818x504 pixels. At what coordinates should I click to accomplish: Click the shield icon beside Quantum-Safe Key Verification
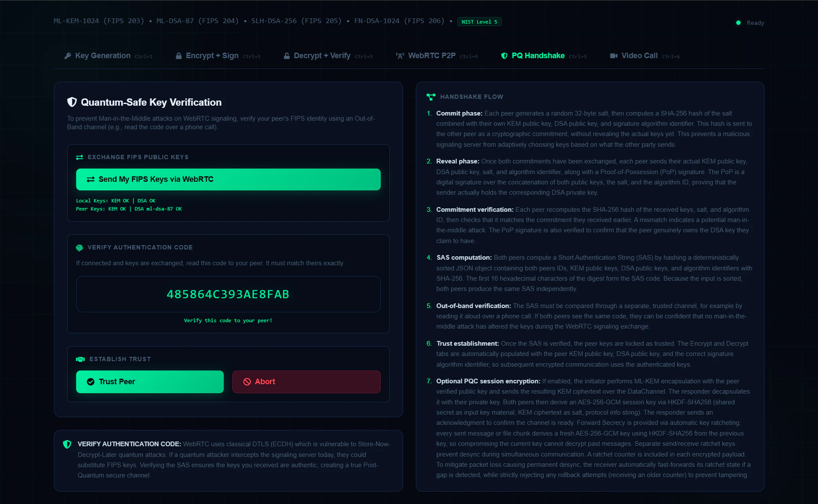pyautogui.click(x=72, y=102)
